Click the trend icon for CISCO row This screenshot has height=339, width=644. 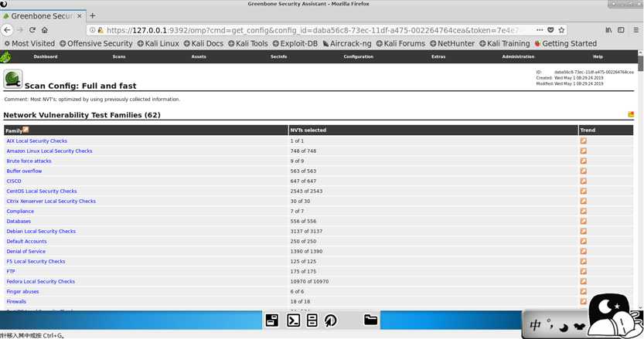pyautogui.click(x=583, y=181)
